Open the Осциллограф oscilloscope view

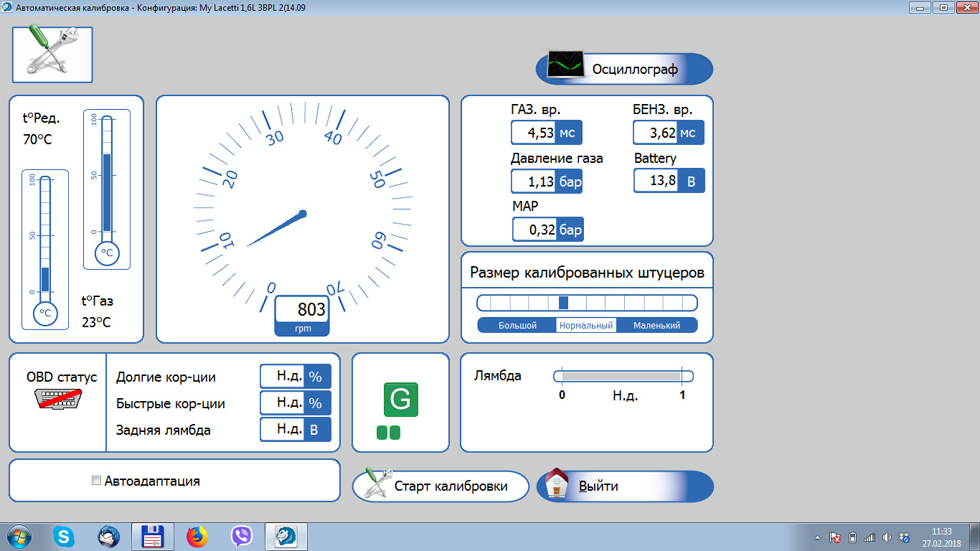coord(624,69)
